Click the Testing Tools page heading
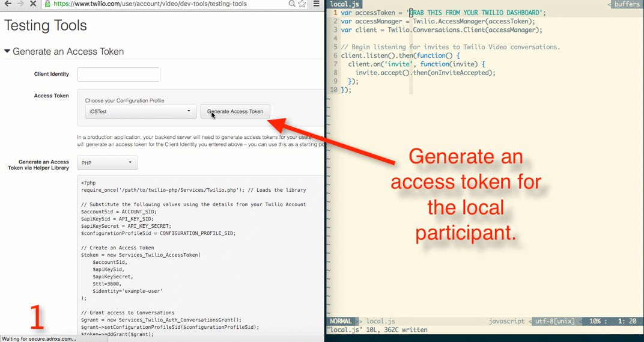 tap(46, 25)
